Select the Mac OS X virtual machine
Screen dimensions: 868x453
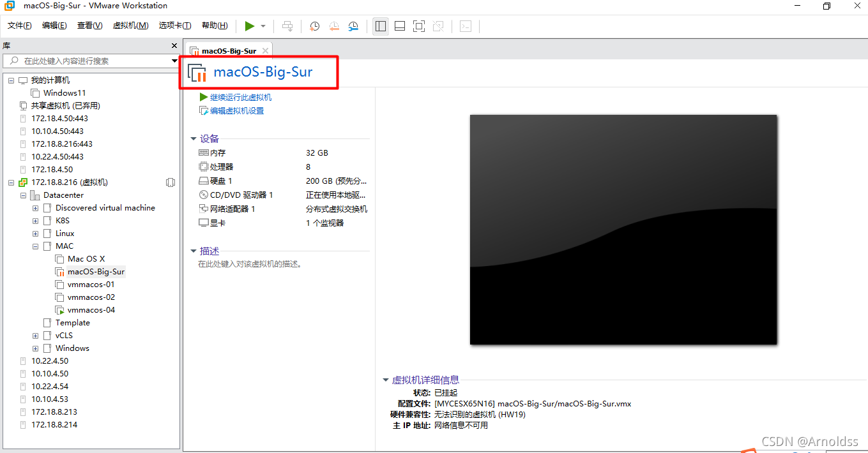point(86,259)
